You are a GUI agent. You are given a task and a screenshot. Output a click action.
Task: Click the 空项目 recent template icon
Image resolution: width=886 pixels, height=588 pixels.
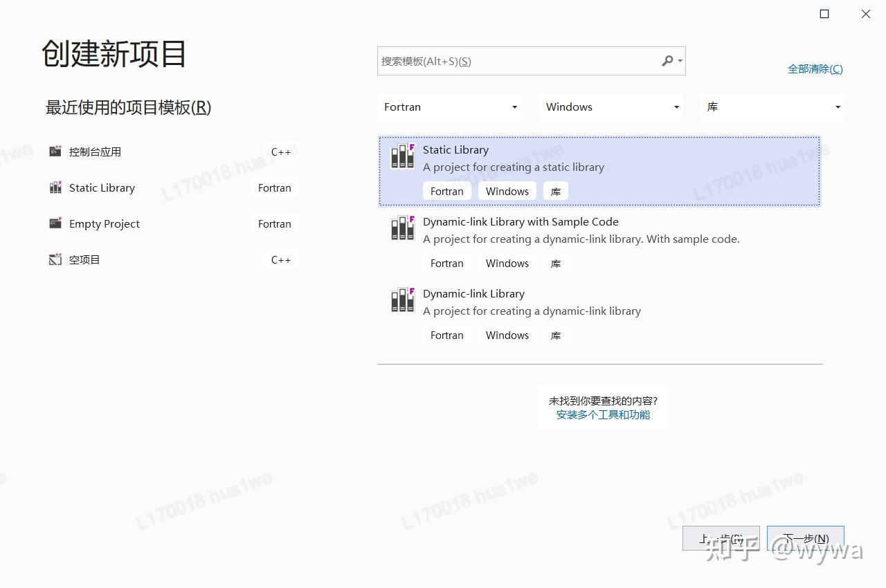click(x=55, y=259)
